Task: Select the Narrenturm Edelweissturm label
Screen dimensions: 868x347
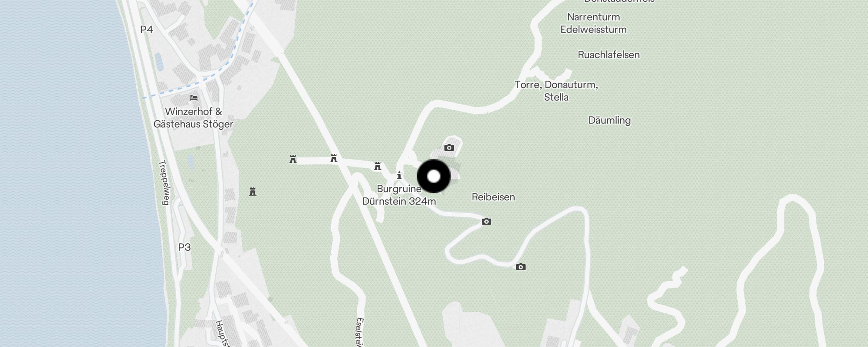Action: click(x=594, y=23)
